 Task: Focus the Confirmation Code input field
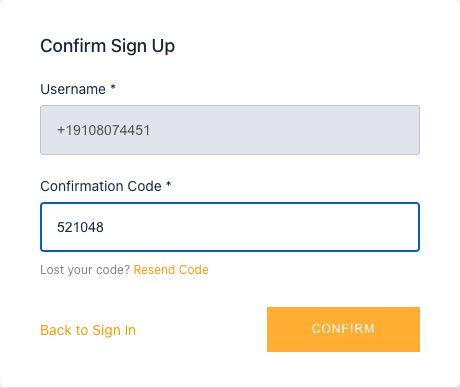(230, 227)
